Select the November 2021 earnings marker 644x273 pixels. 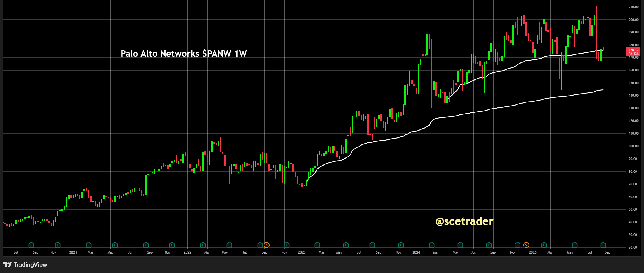click(x=172, y=245)
